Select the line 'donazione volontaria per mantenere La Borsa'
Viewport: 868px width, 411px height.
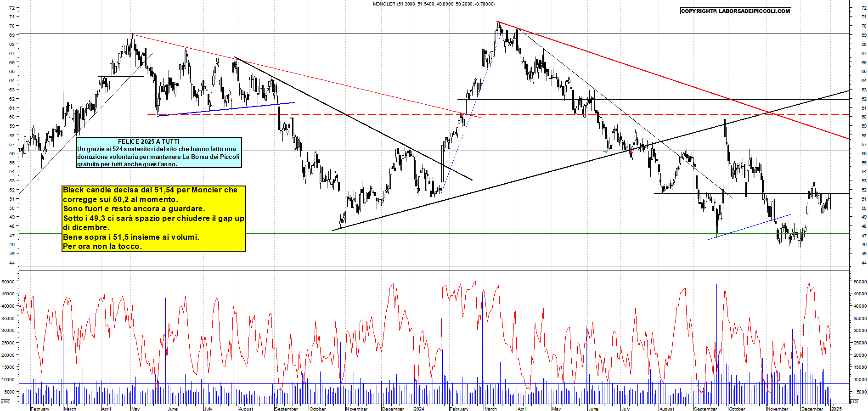point(158,157)
